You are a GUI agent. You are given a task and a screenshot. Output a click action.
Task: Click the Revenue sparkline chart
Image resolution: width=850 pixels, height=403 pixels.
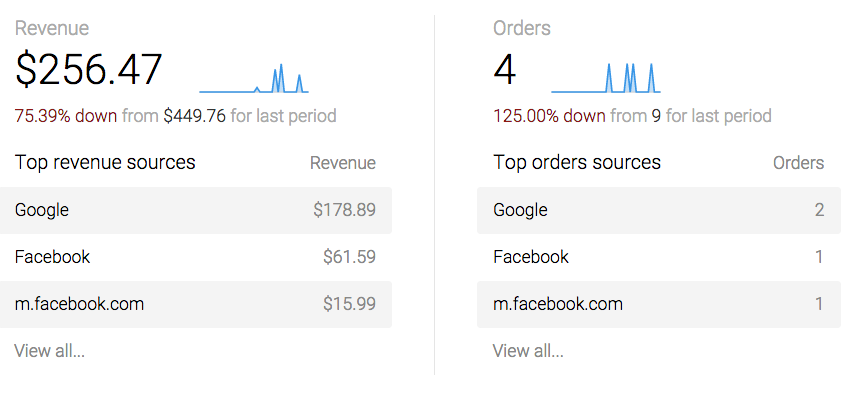click(x=254, y=78)
